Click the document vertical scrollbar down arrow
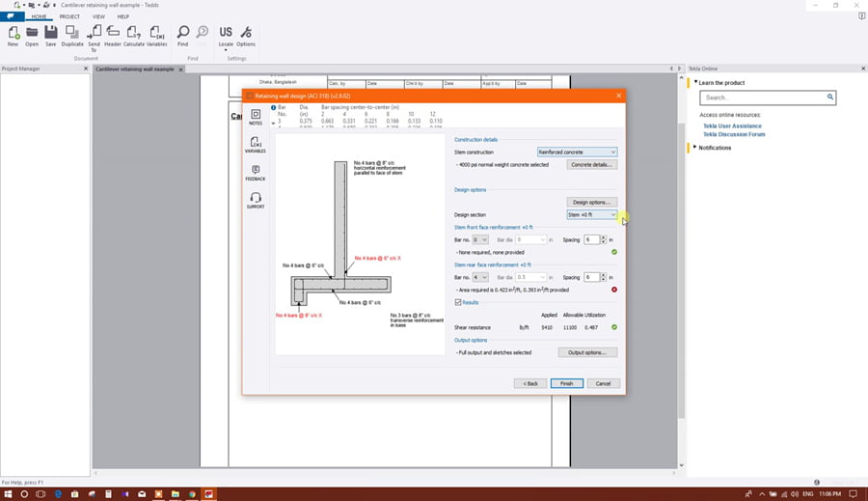868x501 pixels. pos(682,465)
